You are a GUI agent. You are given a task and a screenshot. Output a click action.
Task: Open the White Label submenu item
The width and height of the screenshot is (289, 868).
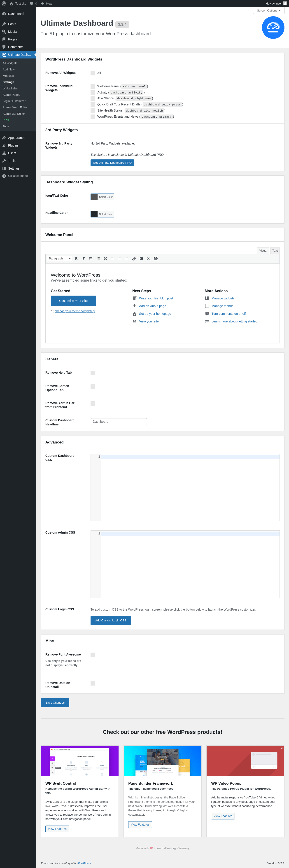(x=10, y=89)
